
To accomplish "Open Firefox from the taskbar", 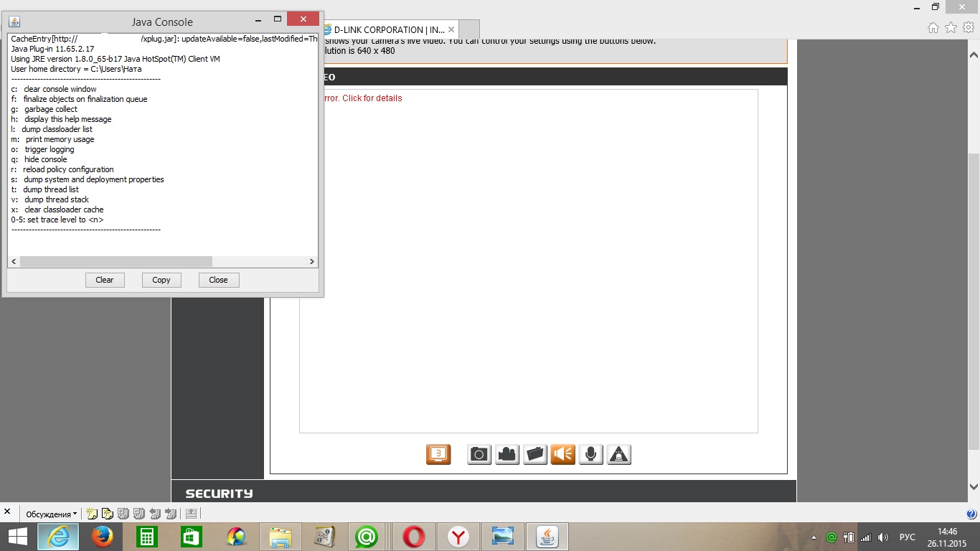I will tap(103, 537).
